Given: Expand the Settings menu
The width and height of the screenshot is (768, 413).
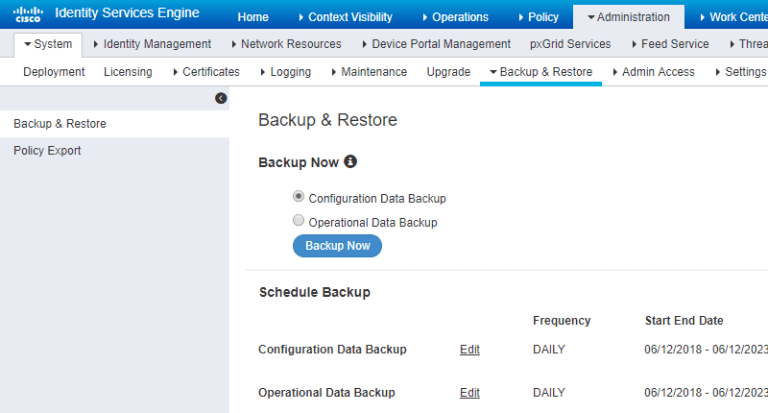Looking at the screenshot, I should 741,72.
